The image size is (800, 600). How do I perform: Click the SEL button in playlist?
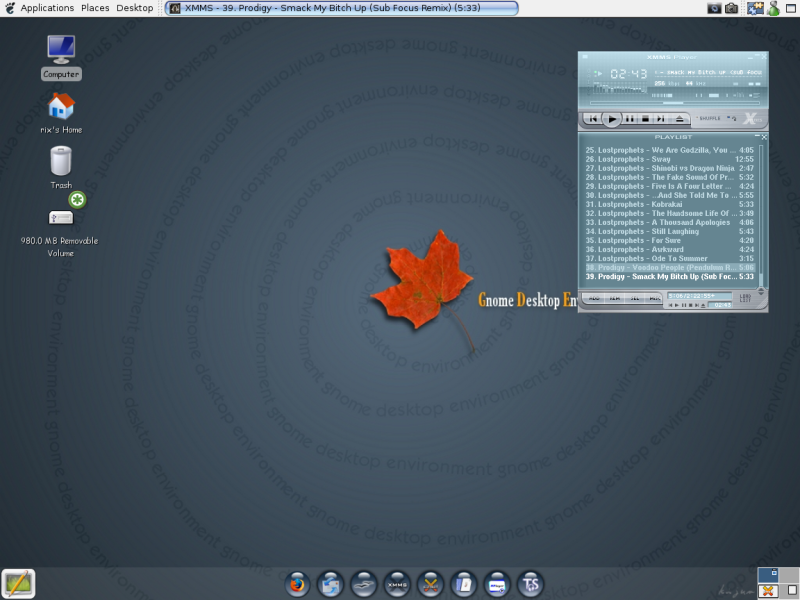635,298
